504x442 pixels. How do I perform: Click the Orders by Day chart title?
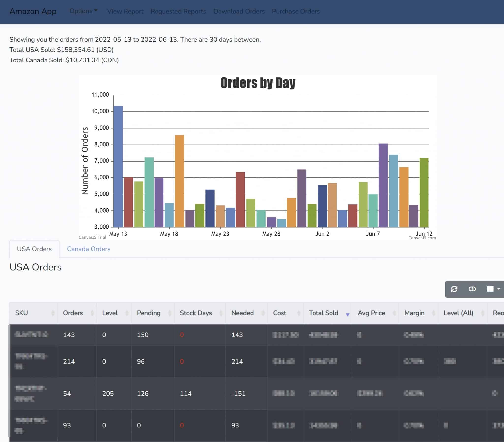coord(258,83)
